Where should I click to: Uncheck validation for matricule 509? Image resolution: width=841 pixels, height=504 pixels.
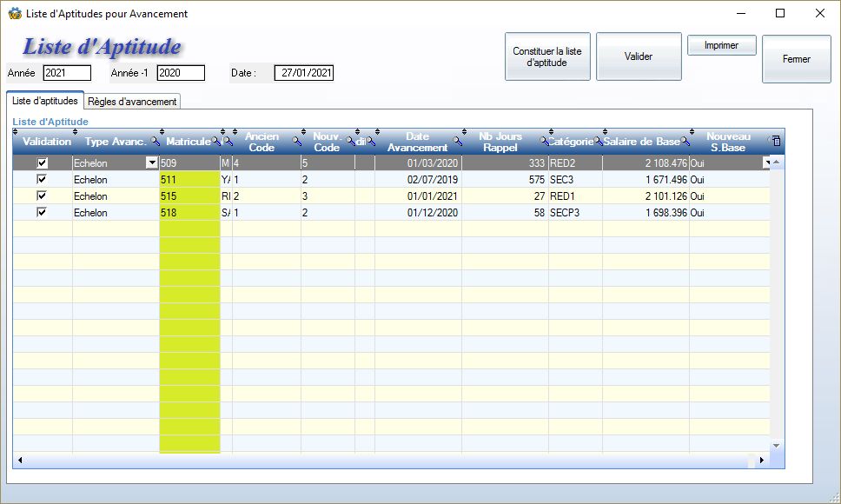(42, 163)
